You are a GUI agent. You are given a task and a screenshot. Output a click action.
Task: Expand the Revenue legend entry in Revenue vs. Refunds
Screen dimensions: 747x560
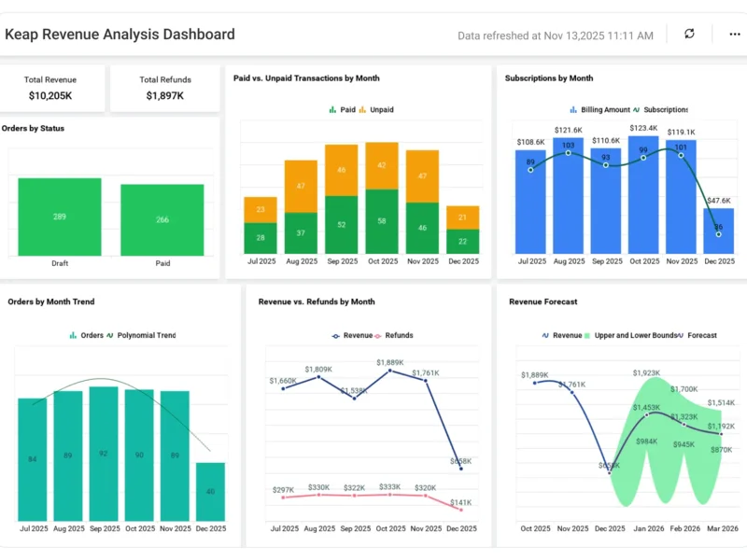(334, 334)
